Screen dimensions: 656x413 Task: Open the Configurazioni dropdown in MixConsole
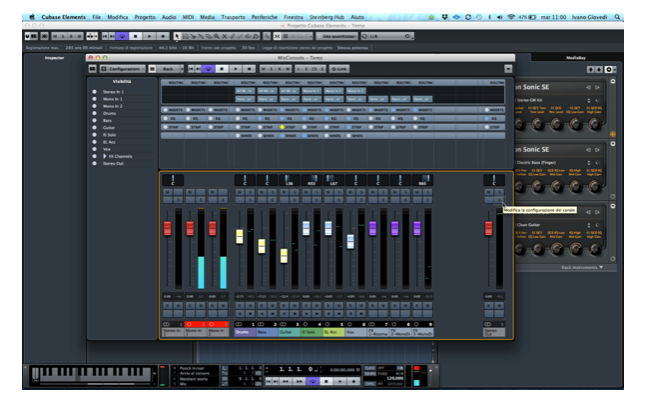[122, 69]
